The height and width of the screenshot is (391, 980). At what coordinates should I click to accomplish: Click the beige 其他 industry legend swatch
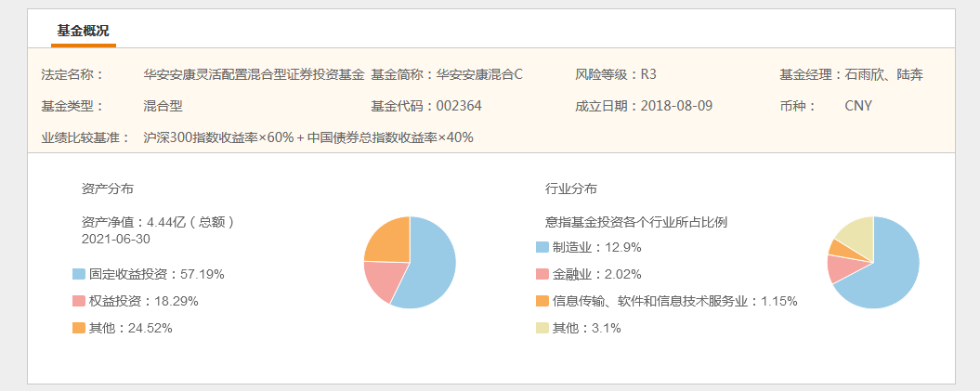click(x=542, y=328)
